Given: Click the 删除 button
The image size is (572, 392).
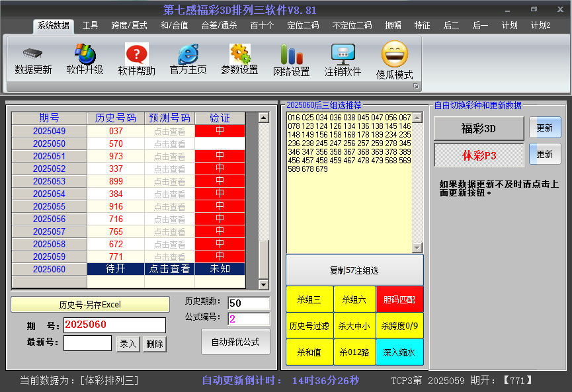Looking at the screenshot, I should click(154, 344).
